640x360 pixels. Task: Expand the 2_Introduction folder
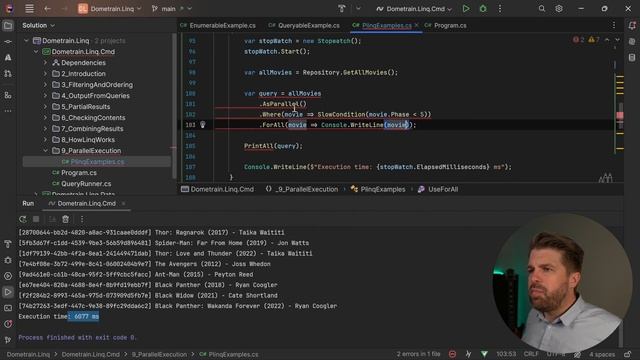(45, 74)
